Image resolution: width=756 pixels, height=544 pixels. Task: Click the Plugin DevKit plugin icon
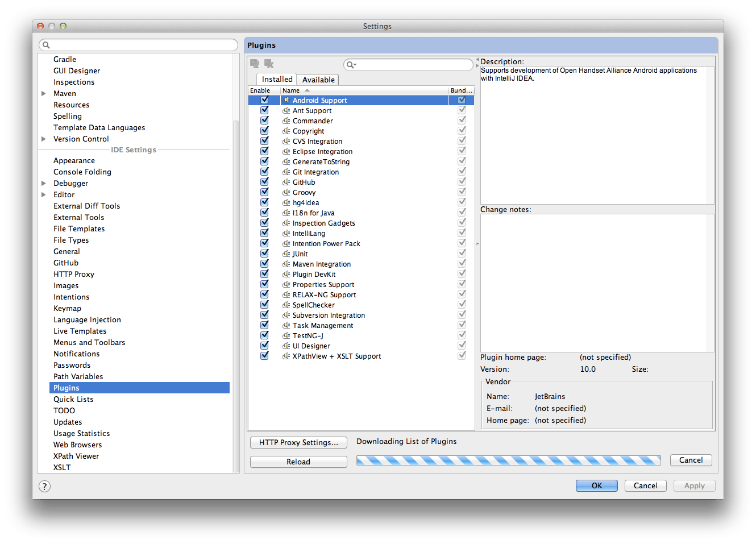pyautogui.click(x=286, y=274)
